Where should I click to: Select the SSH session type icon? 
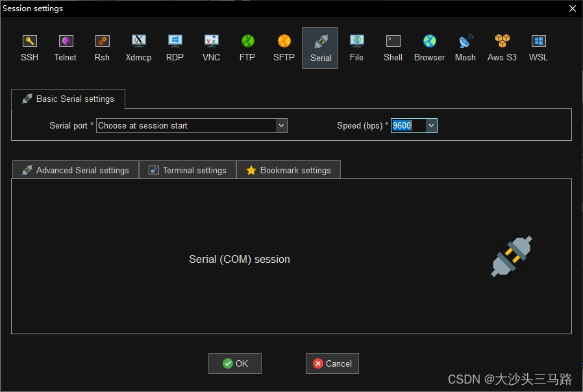coord(29,48)
